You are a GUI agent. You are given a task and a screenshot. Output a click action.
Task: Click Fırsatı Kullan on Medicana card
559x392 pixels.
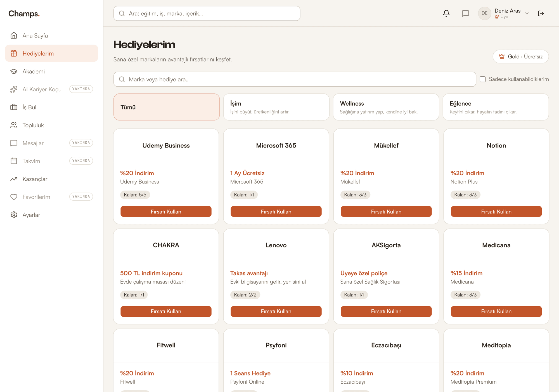(x=496, y=311)
